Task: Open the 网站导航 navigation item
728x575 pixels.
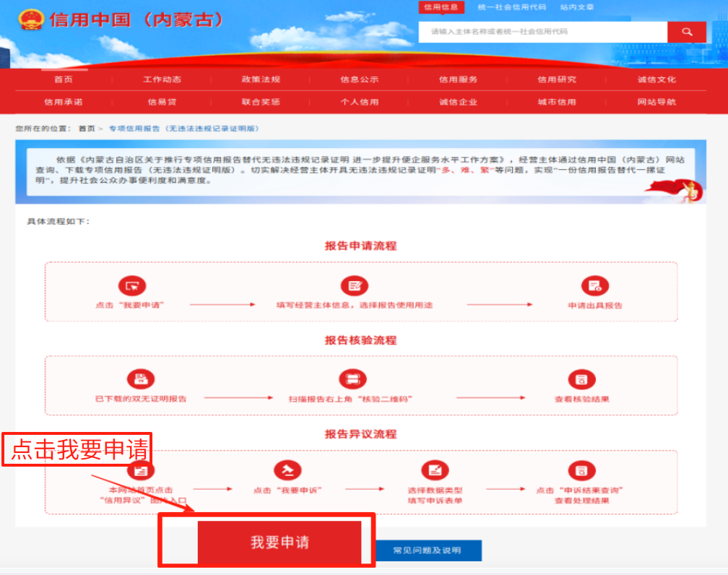Action: pyautogui.click(x=656, y=102)
